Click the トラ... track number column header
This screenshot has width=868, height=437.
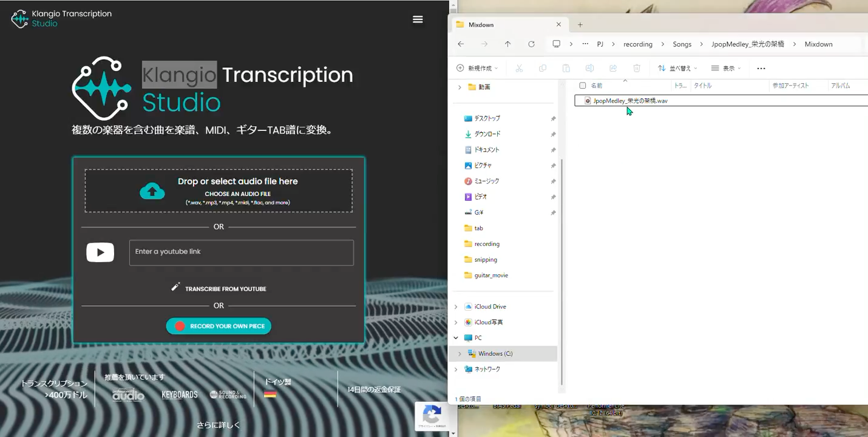click(680, 86)
